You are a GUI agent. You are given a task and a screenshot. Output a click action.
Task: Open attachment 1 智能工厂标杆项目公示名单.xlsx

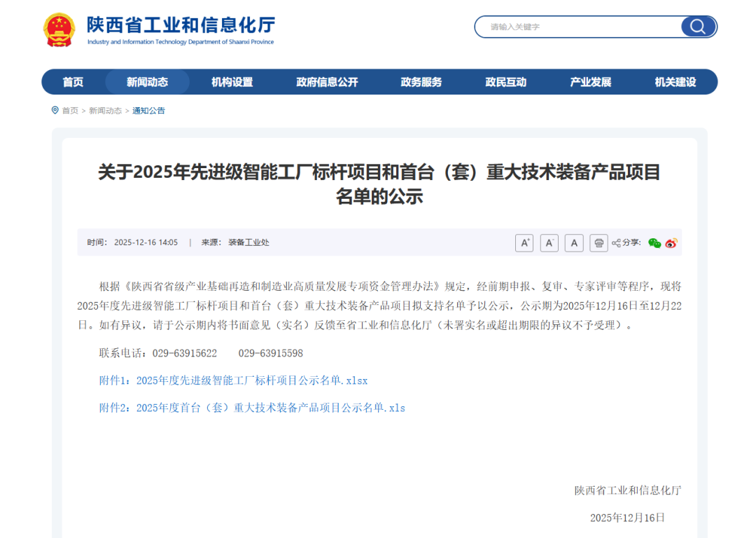pyautogui.click(x=233, y=381)
